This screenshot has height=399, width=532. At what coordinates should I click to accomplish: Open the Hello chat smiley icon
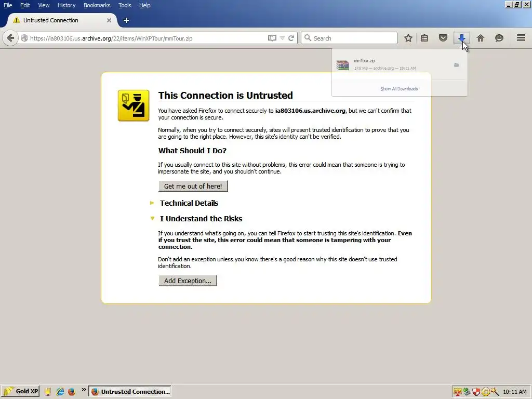[x=499, y=38]
